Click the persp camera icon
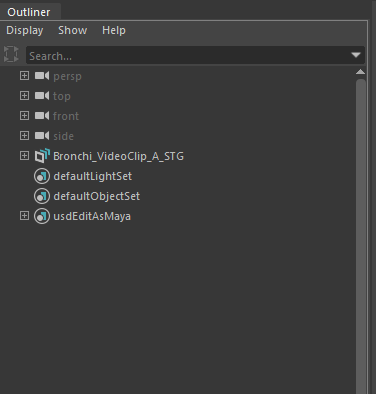 (42, 76)
